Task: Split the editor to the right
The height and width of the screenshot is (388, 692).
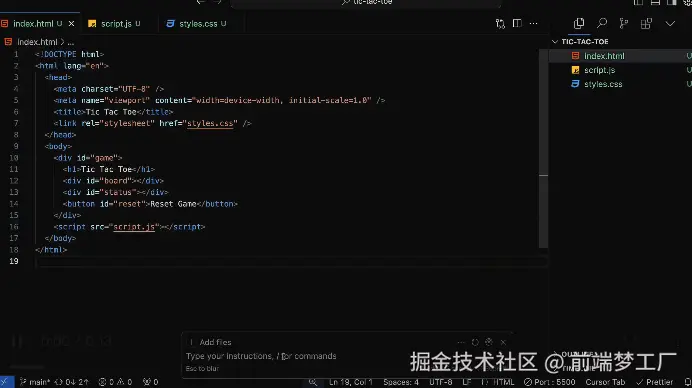Action: click(517, 23)
